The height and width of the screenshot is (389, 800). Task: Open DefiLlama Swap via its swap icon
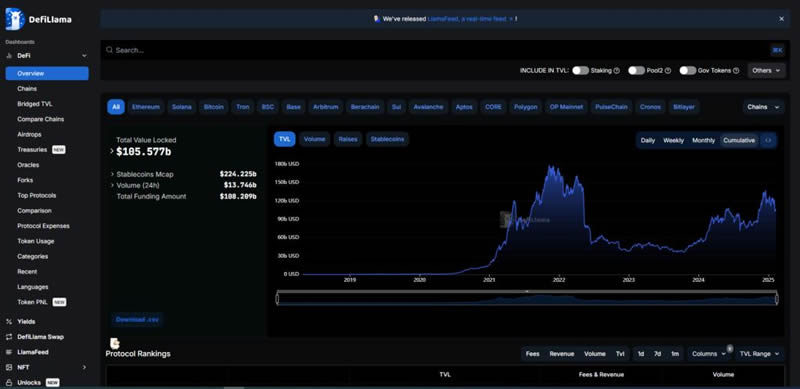(x=9, y=337)
